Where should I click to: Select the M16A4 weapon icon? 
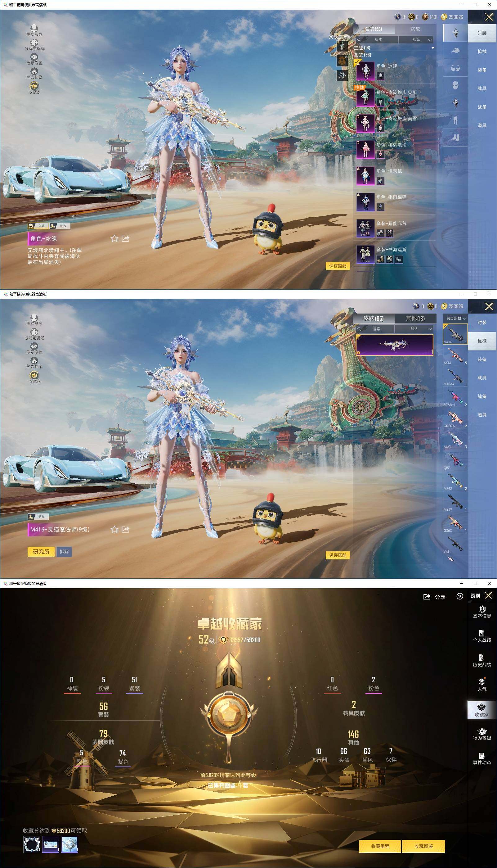tap(455, 376)
